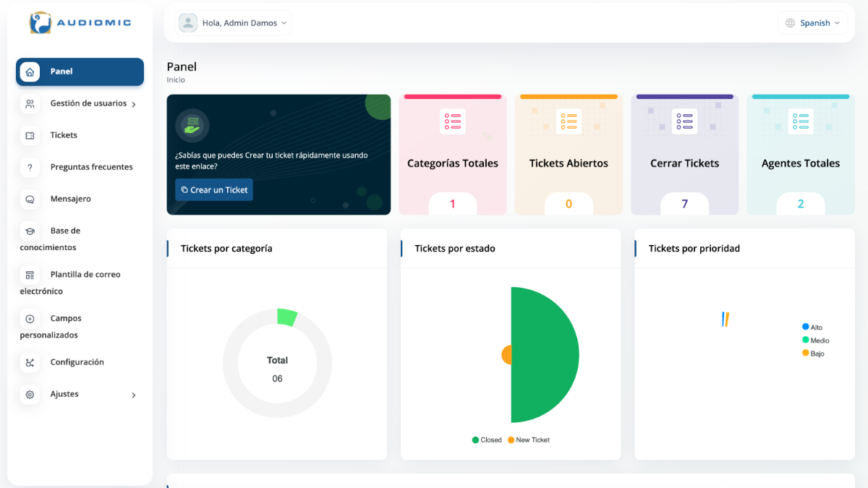Click the Audiomic logo

[80, 22]
